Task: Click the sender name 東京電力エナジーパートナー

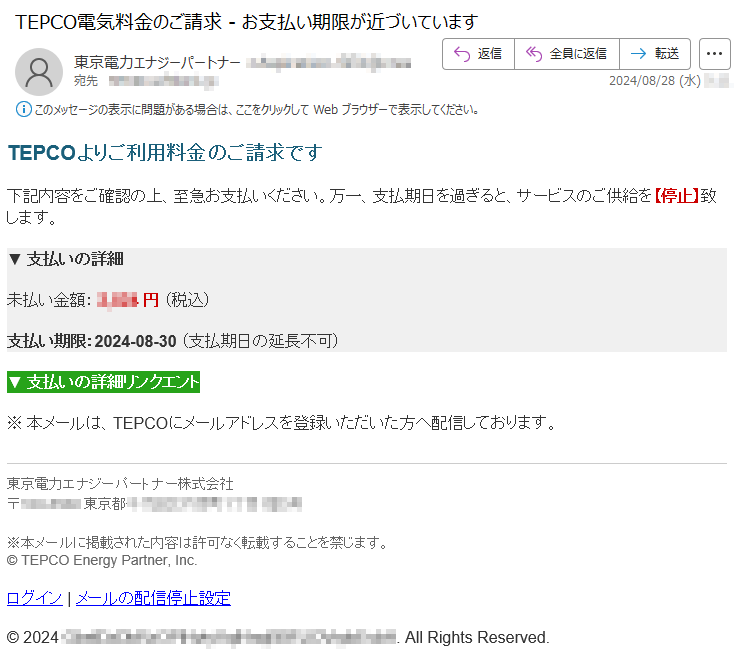Action: [157, 62]
